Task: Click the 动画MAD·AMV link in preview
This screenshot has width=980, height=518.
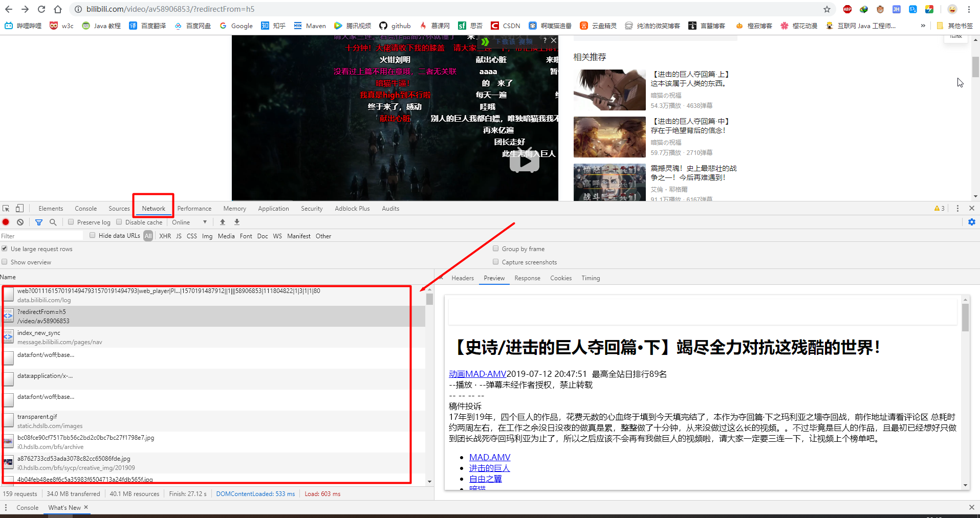Action: pyautogui.click(x=477, y=374)
